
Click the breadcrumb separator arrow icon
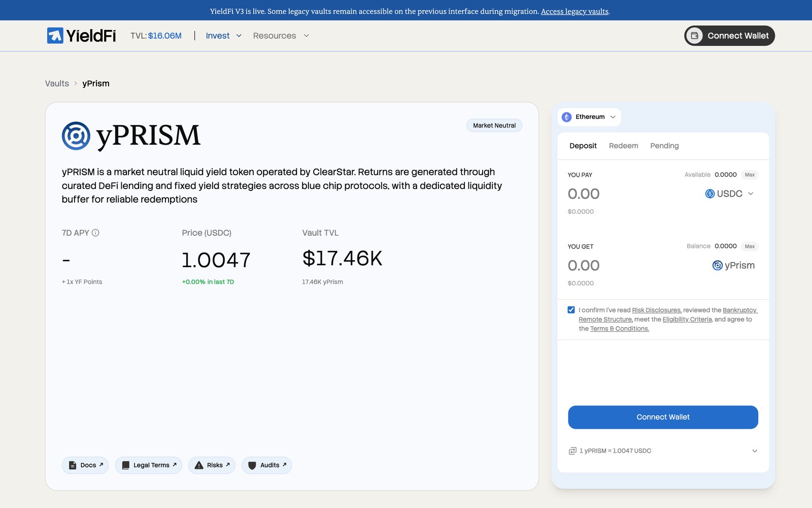pyautogui.click(x=76, y=83)
